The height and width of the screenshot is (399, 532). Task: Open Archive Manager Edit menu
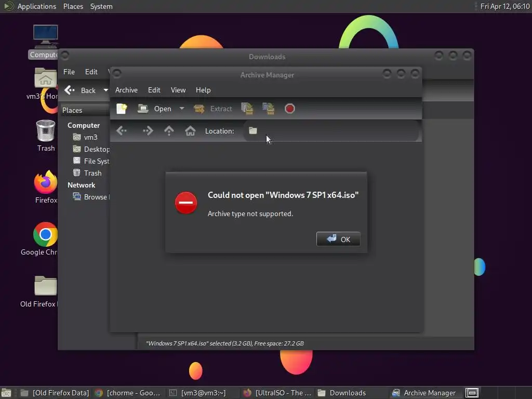click(154, 90)
